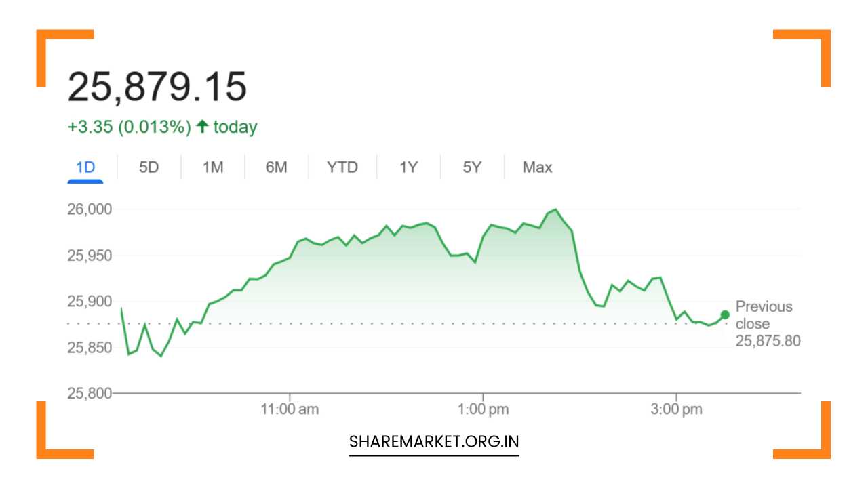
Task: Select the 1D range tab
Action: (x=85, y=167)
